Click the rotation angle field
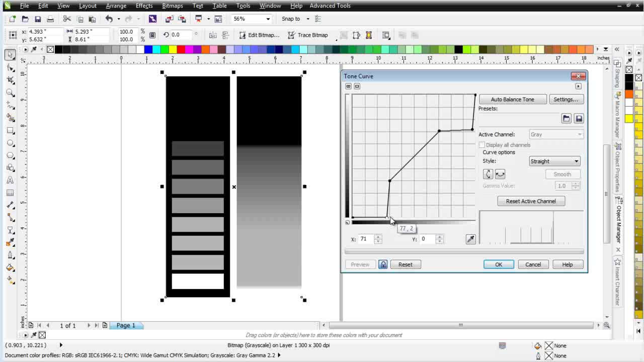The width and height of the screenshot is (644, 362). (181, 35)
